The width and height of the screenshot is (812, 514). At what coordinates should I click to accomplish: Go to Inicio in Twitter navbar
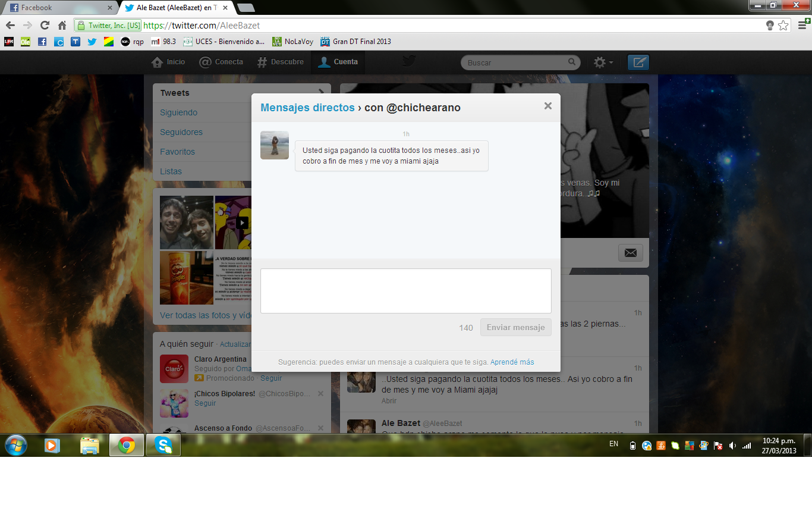point(168,62)
